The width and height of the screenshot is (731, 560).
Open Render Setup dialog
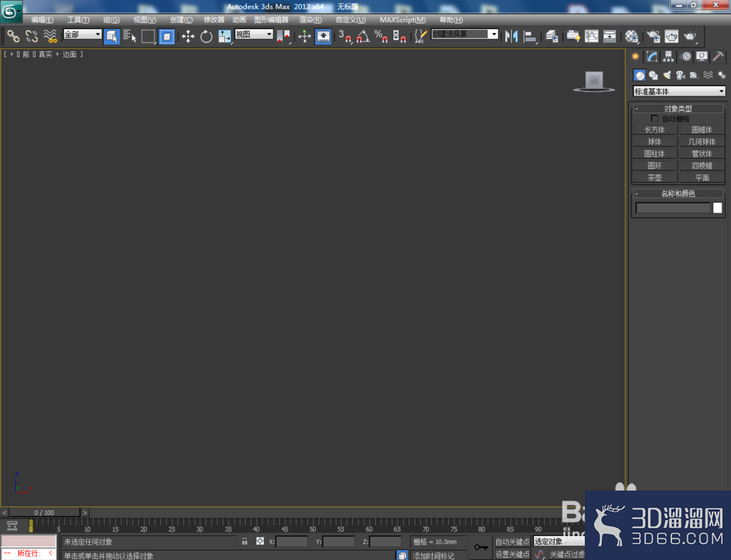click(653, 36)
